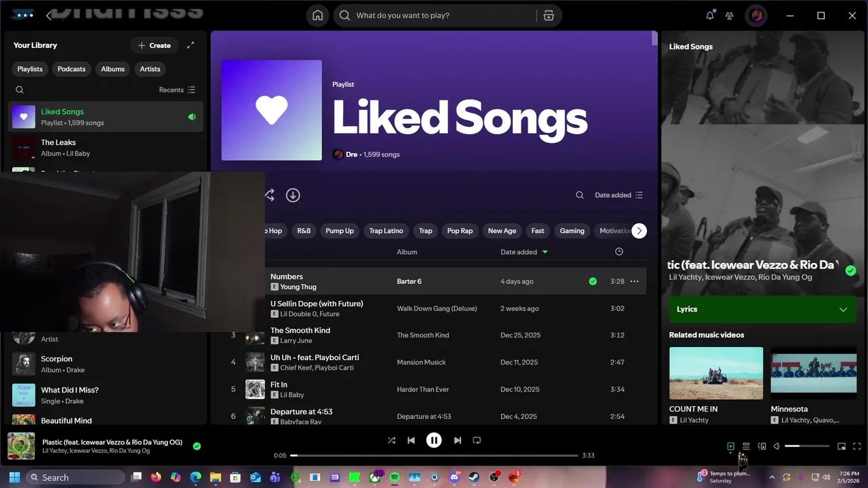Filter library by Podcasts
The image size is (868, 488).
[x=71, y=69]
